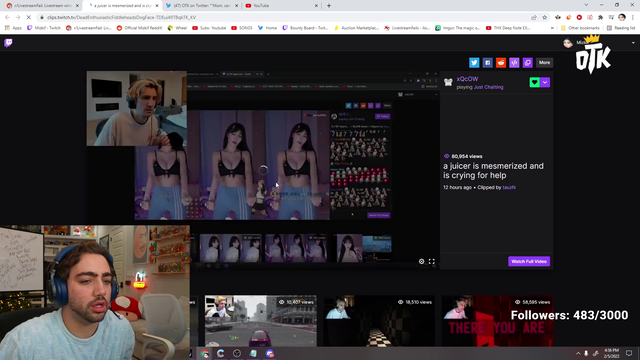The height and width of the screenshot is (360, 640).
Task: Focus the address bar URL
Action: click(121, 18)
